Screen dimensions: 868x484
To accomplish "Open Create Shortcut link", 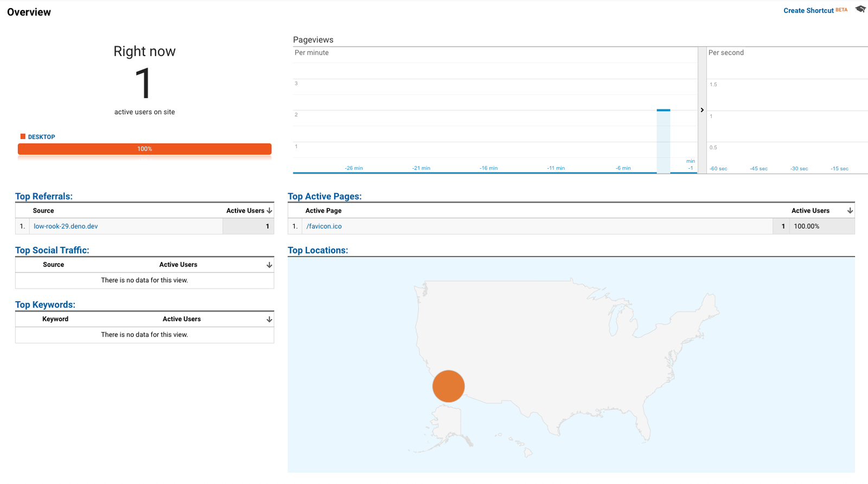I will [808, 10].
